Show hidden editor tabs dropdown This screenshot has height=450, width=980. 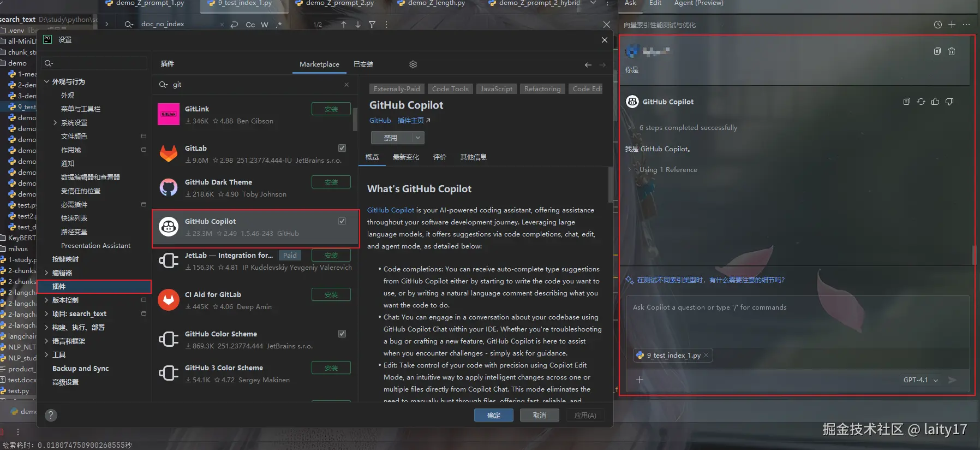593,3
